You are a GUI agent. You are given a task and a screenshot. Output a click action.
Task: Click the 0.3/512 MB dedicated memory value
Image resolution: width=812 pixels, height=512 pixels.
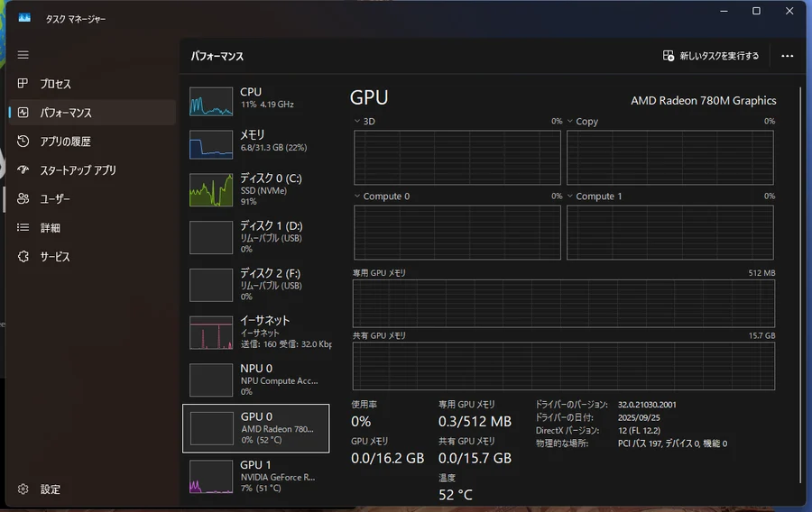475,422
